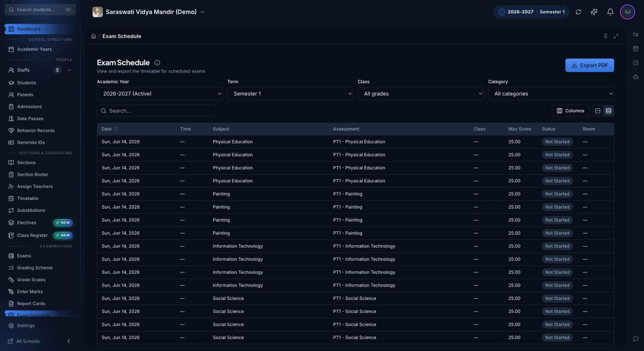
Task: Open the Academic Year dropdown
Action: coord(160,94)
